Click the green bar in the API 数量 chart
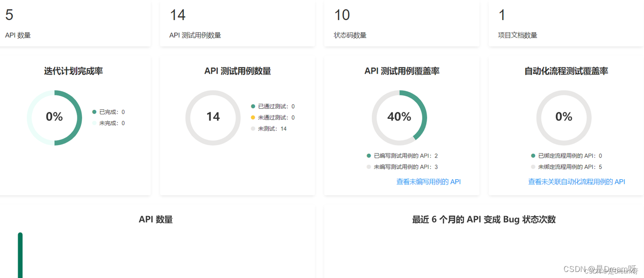The image size is (644, 278). click(20, 255)
